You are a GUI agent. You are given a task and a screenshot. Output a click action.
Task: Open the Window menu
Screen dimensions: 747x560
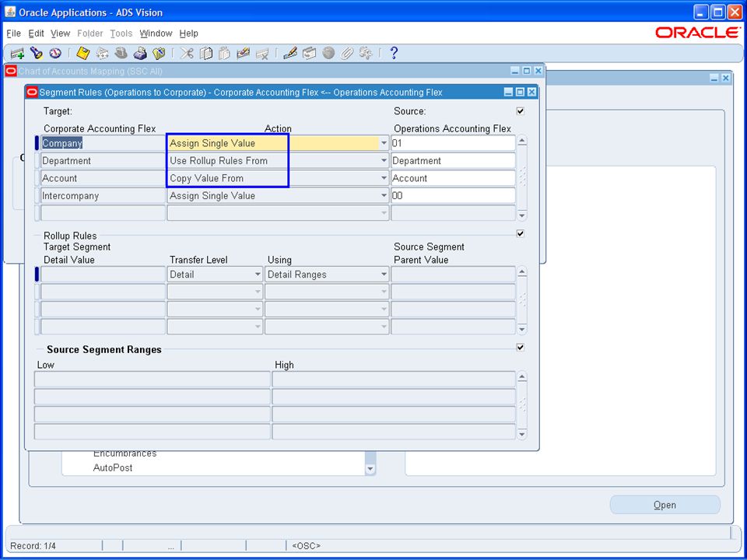coord(156,33)
